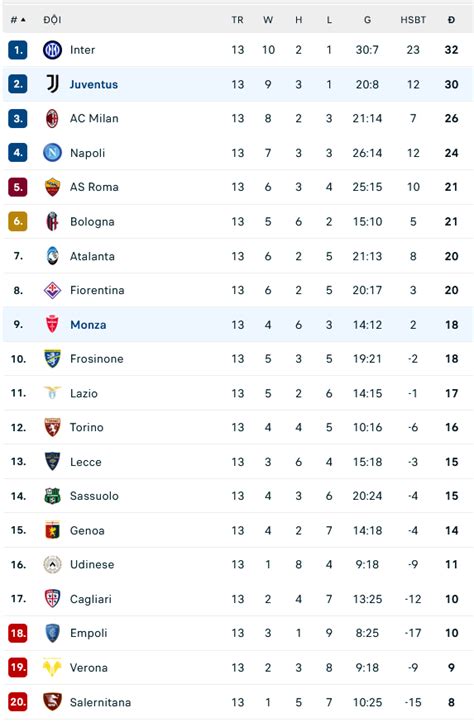
Task: Sort by the Đ points column header
Action: pyautogui.click(x=451, y=20)
